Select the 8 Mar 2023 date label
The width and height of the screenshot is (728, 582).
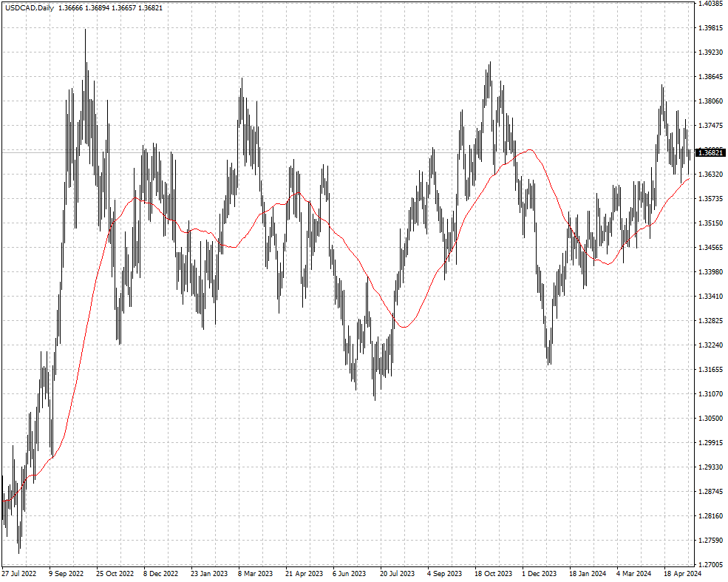[256, 574]
